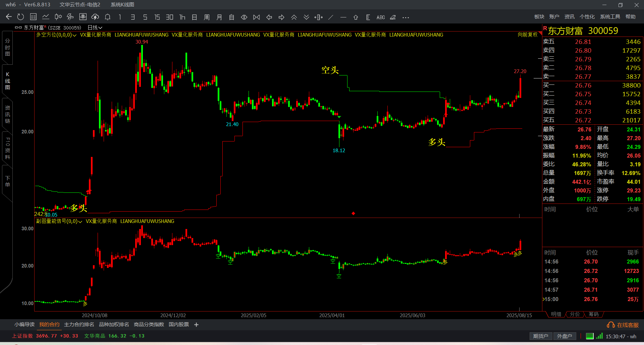Click the plus icon to add tab
The width and height of the screenshot is (644, 345).
196,325
